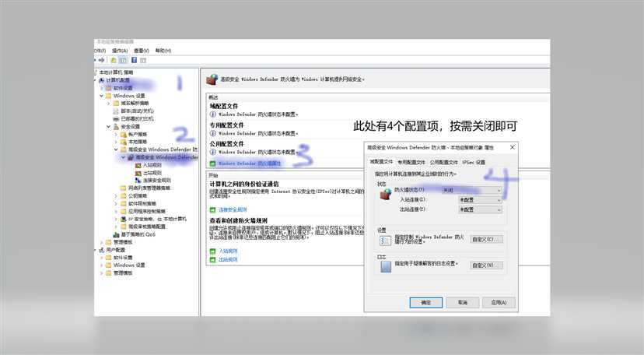
Task: Open the 查看(V) menu
Action: pyautogui.click(x=142, y=50)
